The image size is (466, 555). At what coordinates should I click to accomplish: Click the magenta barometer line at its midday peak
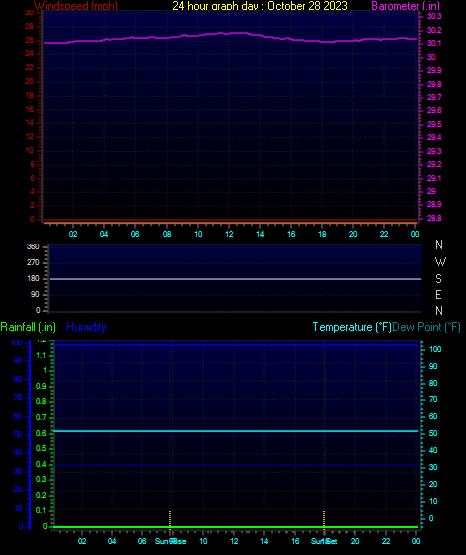pos(237,33)
